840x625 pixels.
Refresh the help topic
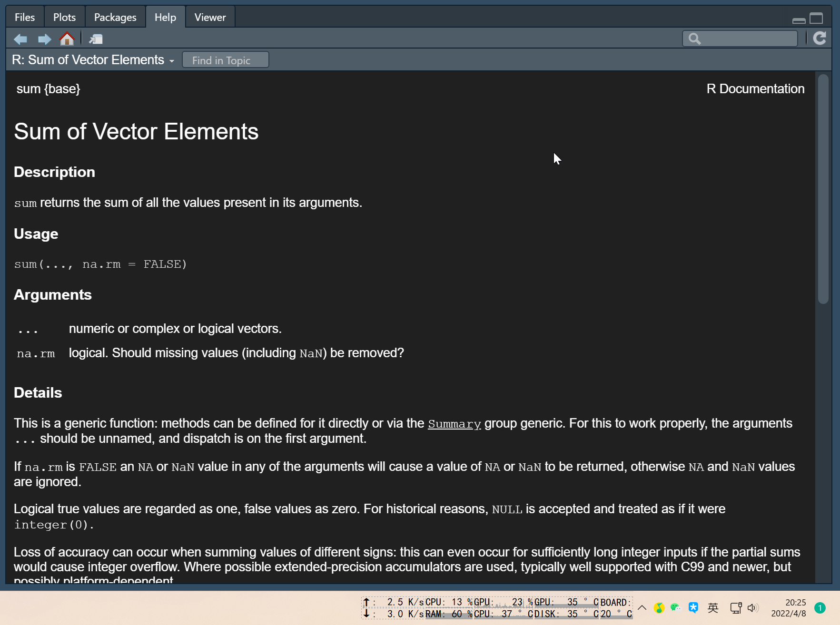coord(820,38)
